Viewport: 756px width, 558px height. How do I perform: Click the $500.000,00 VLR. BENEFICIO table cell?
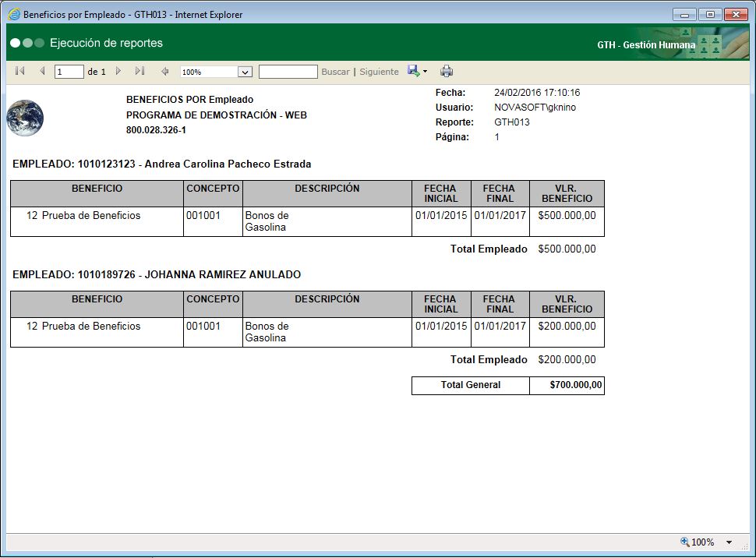(x=567, y=222)
